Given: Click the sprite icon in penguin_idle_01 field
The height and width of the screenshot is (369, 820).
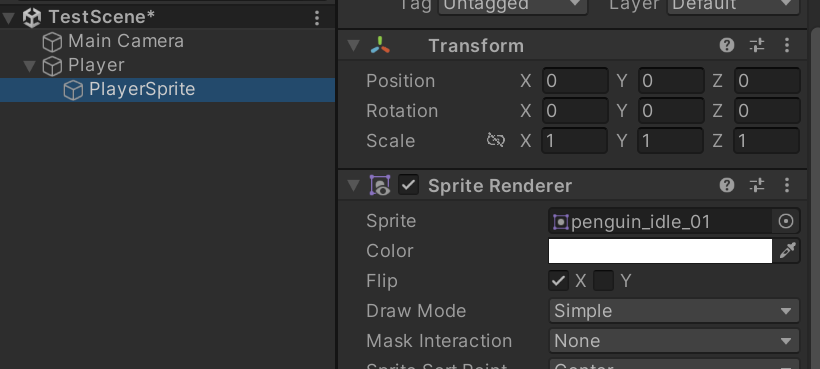Looking at the screenshot, I should [x=561, y=222].
